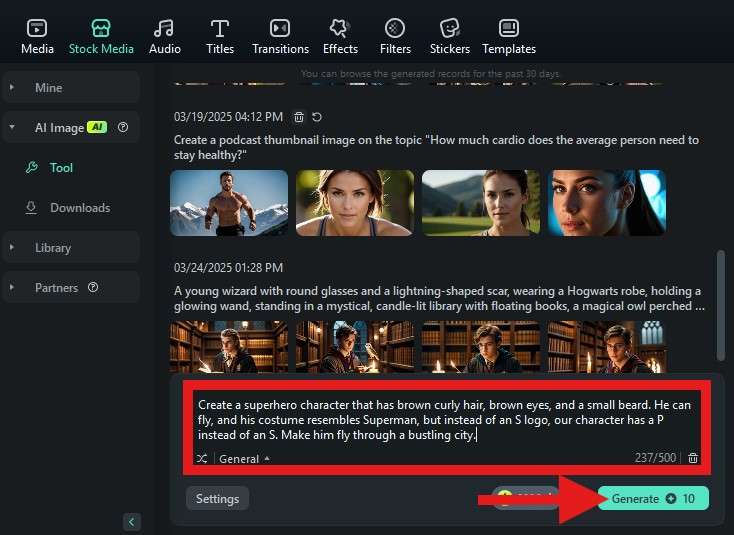The height and width of the screenshot is (535, 734).
Task: Open Downloads in the sidebar
Action: point(80,208)
